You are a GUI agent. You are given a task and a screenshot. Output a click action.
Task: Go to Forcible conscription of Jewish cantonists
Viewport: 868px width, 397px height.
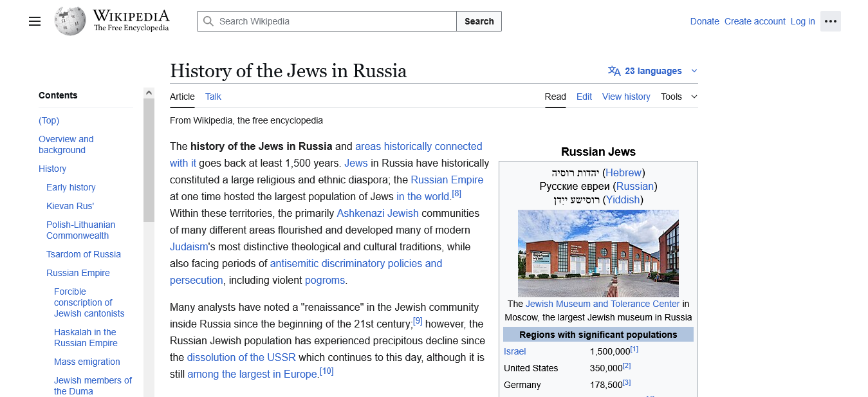(89, 302)
